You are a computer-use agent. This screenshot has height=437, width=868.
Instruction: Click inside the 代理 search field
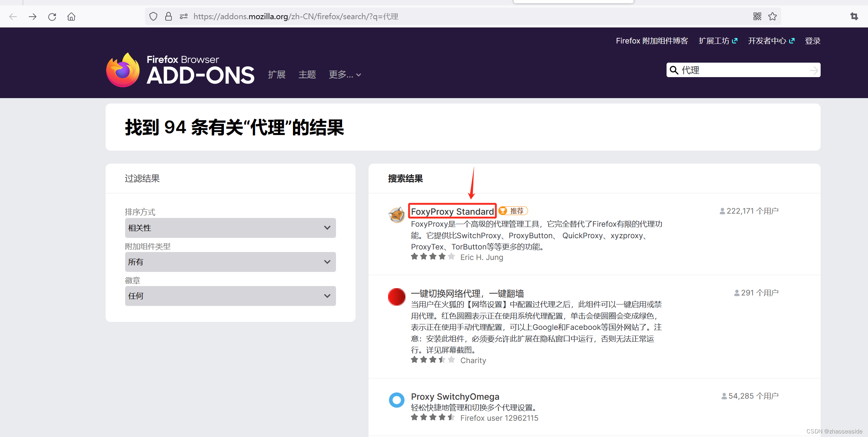tap(743, 70)
